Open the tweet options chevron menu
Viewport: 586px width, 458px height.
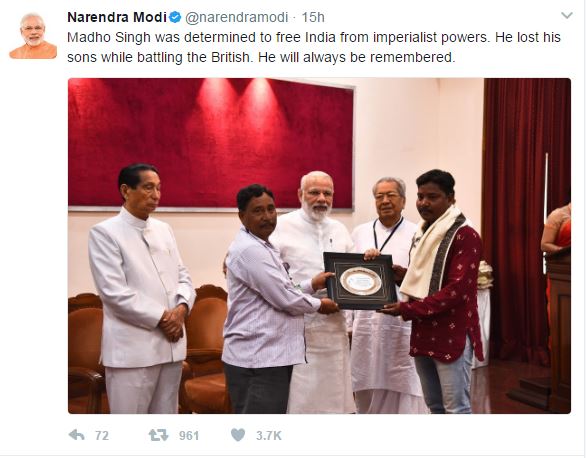tap(567, 15)
